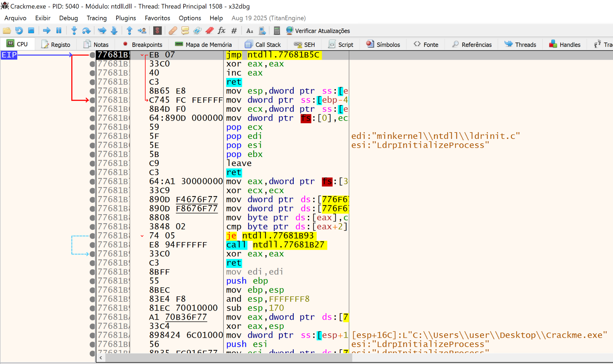The height and width of the screenshot is (364, 613).
Task: Toggle breakpoint bullet on 'leave' row
Action: tap(92, 163)
